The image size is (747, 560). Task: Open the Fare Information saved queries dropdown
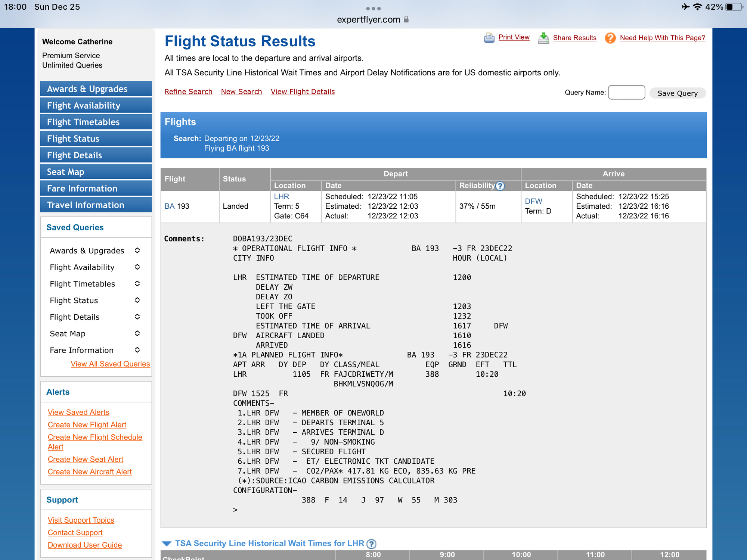[x=137, y=350]
